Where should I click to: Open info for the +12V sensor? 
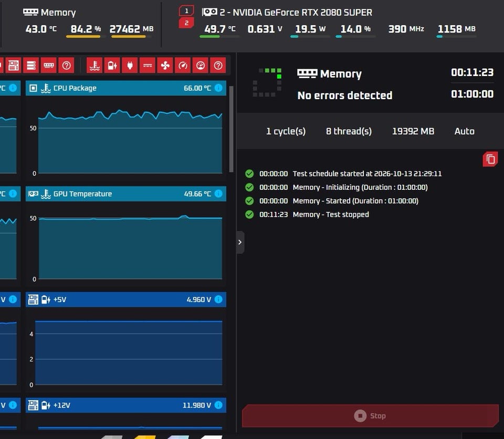click(218, 405)
